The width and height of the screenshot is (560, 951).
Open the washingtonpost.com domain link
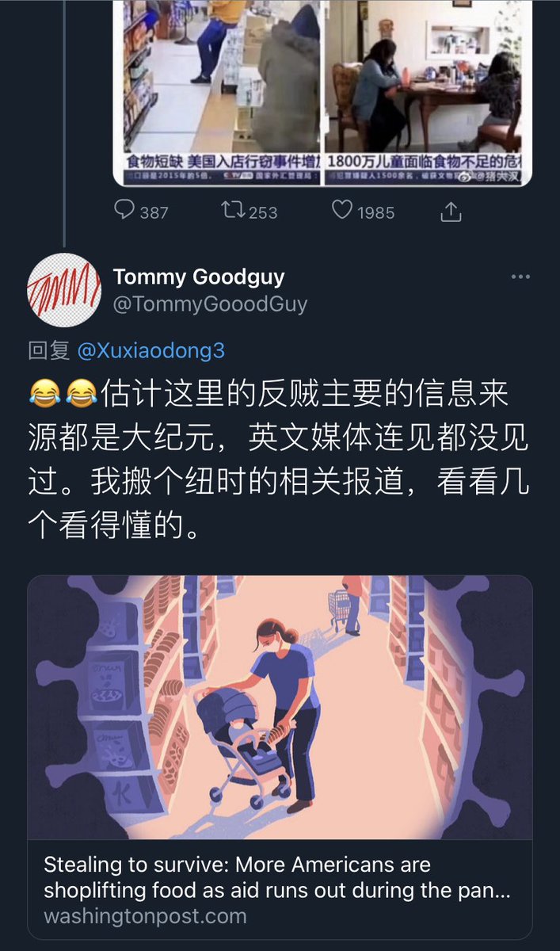click(145, 917)
